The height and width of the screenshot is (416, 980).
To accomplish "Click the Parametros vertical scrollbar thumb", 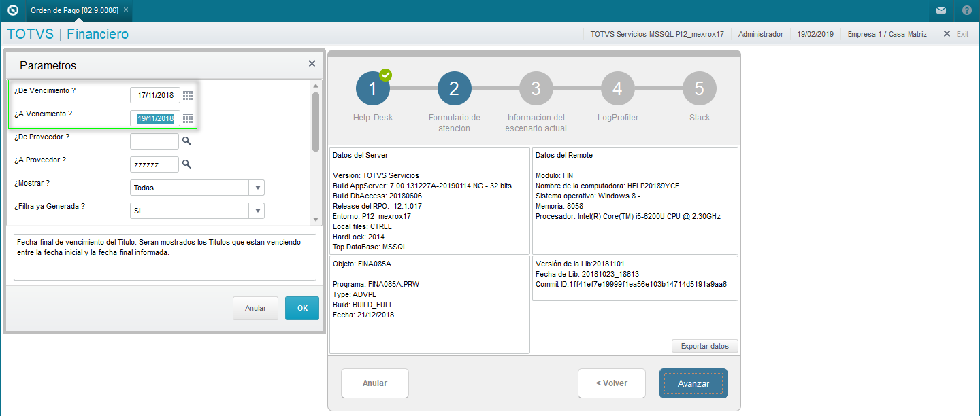I will click(x=316, y=121).
